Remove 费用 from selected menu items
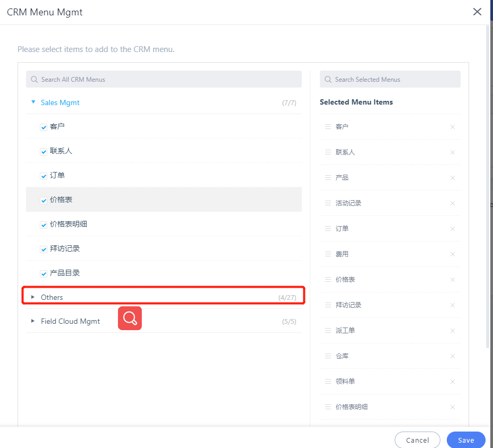493x448 pixels. (x=453, y=254)
